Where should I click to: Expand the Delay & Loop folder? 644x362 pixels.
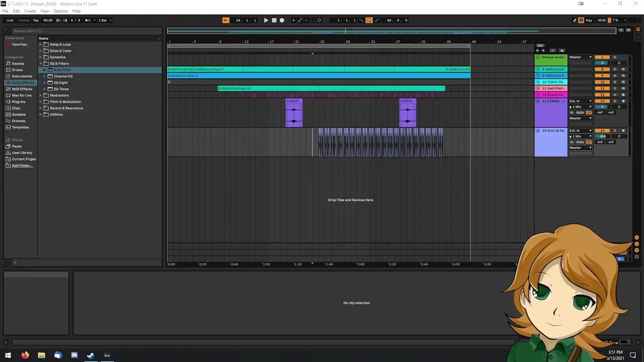pos(41,44)
